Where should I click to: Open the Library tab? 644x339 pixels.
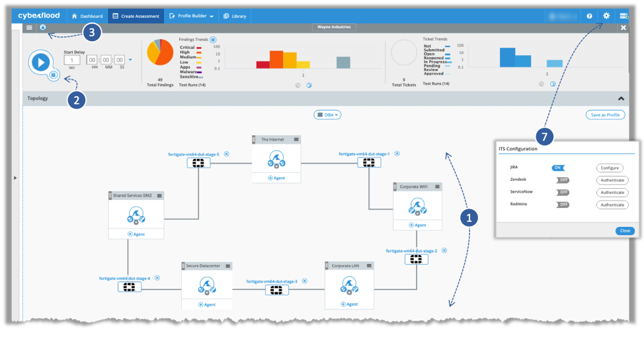coord(235,16)
